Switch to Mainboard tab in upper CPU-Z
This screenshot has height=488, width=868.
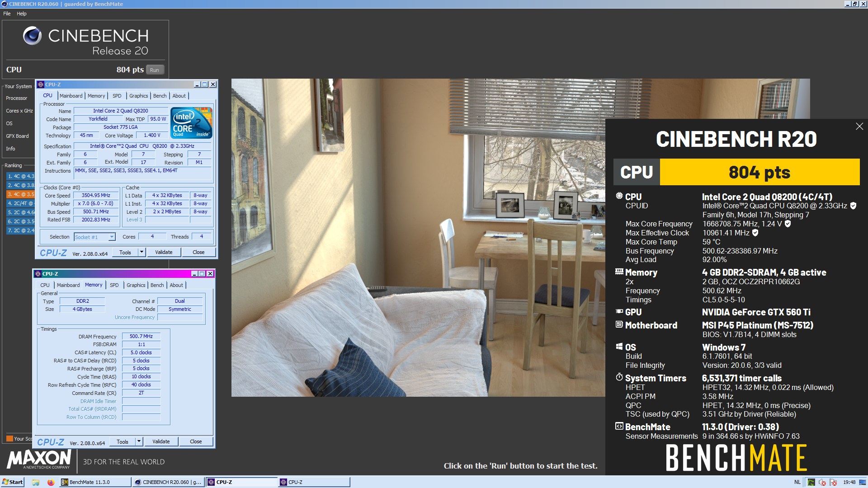pos(71,96)
